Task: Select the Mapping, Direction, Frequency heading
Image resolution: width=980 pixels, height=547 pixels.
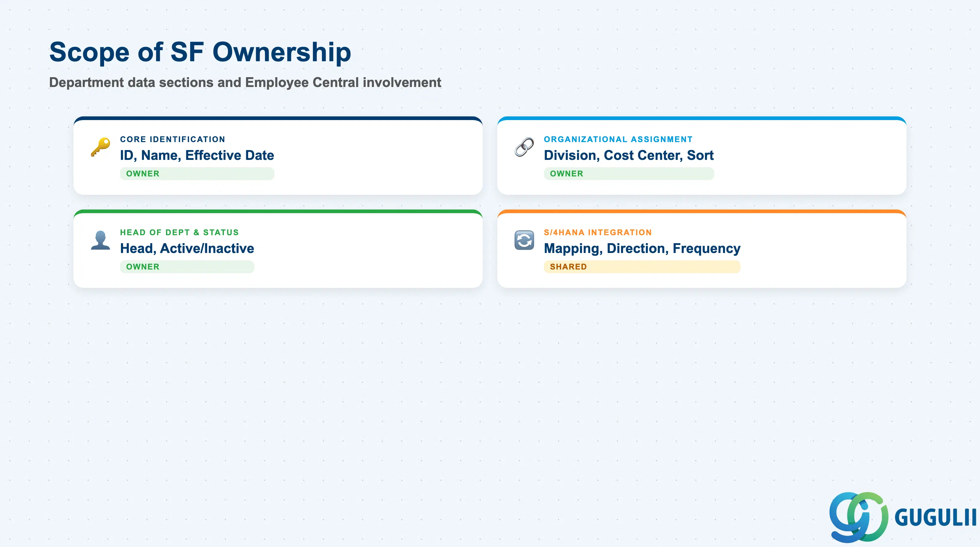Action: click(642, 248)
